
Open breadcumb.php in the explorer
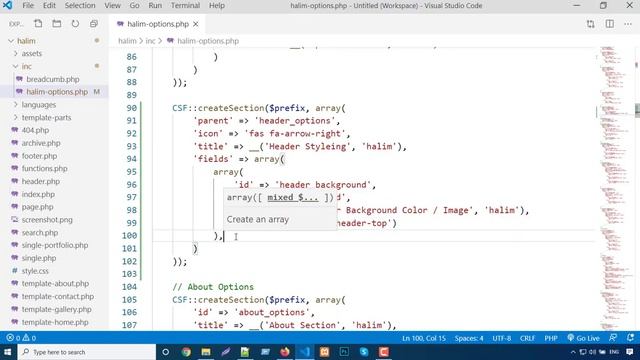point(54,79)
